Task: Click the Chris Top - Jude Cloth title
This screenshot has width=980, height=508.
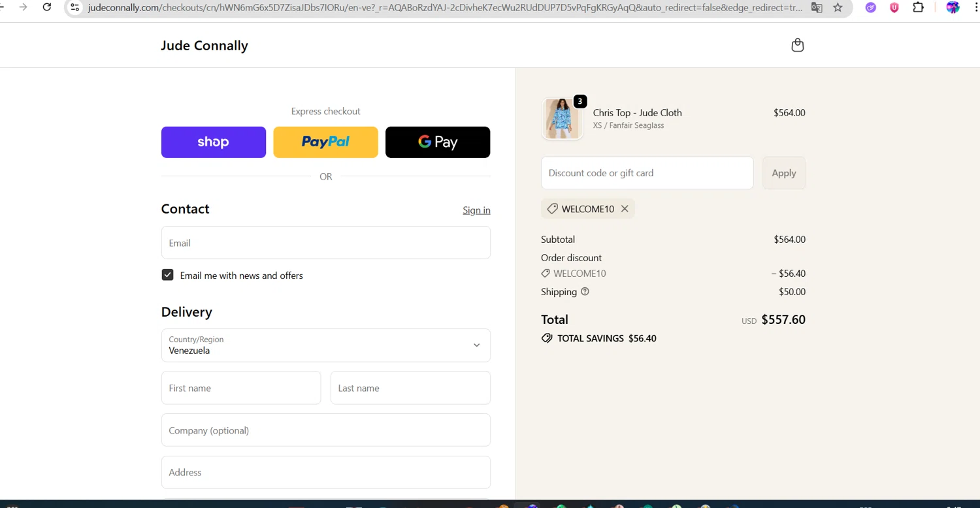Action: (x=637, y=113)
